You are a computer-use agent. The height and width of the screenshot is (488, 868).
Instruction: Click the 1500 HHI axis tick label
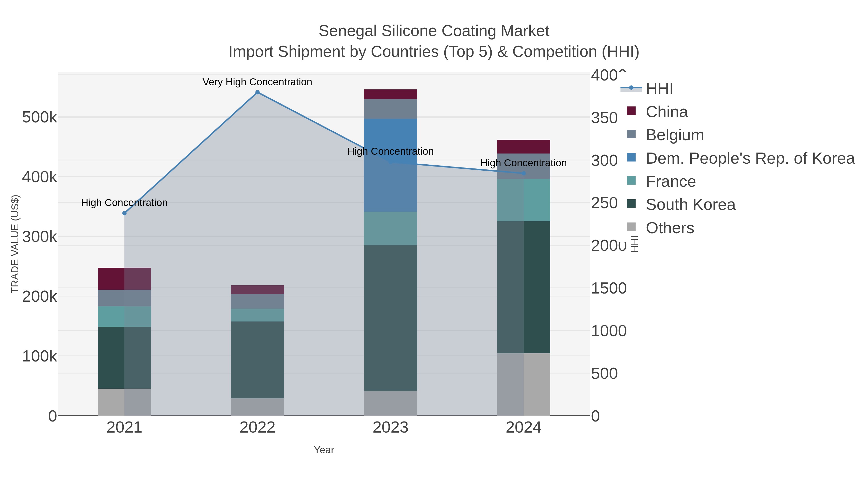[609, 288]
